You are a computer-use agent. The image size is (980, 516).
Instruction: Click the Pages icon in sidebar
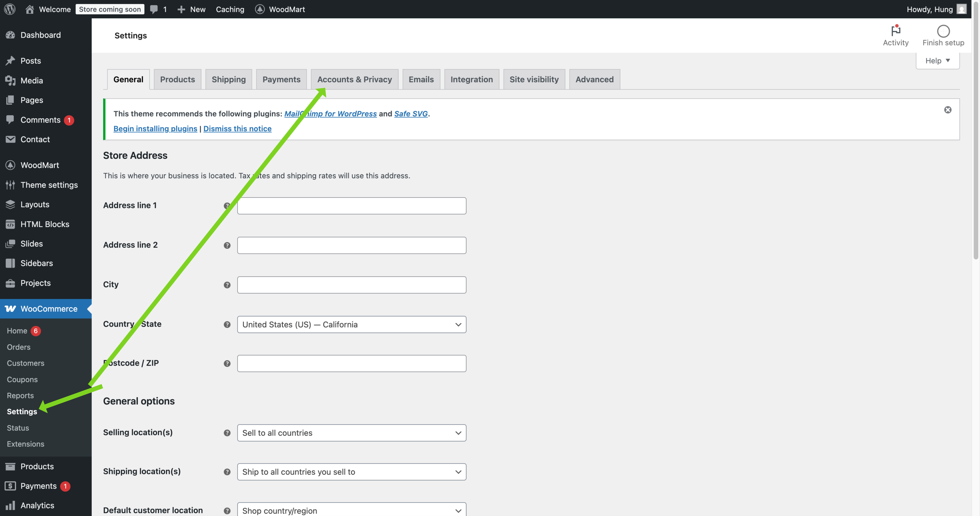pyautogui.click(x=10, y=100)
